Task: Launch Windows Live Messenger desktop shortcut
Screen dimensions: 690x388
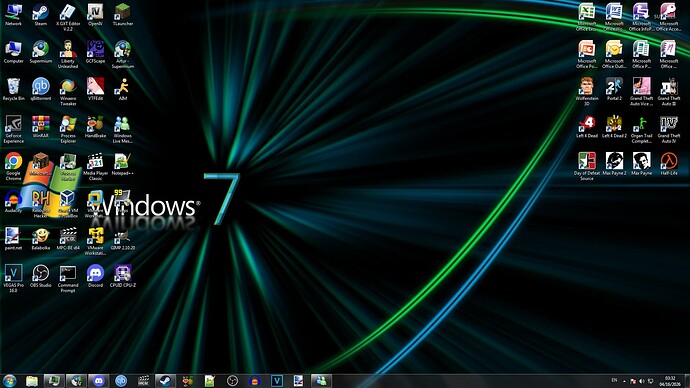Action: click(x=122, y=129)
